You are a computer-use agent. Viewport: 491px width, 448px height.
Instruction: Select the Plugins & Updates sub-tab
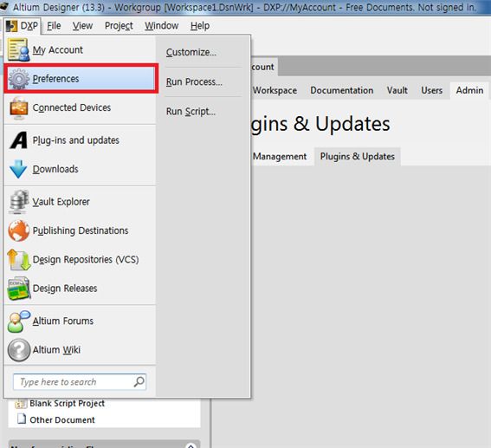click(358, 156)
